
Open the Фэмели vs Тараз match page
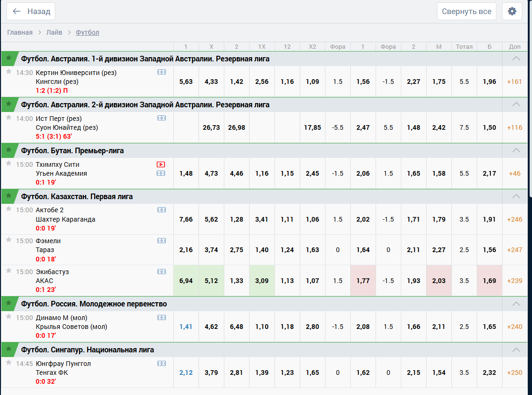pos(48,246)
